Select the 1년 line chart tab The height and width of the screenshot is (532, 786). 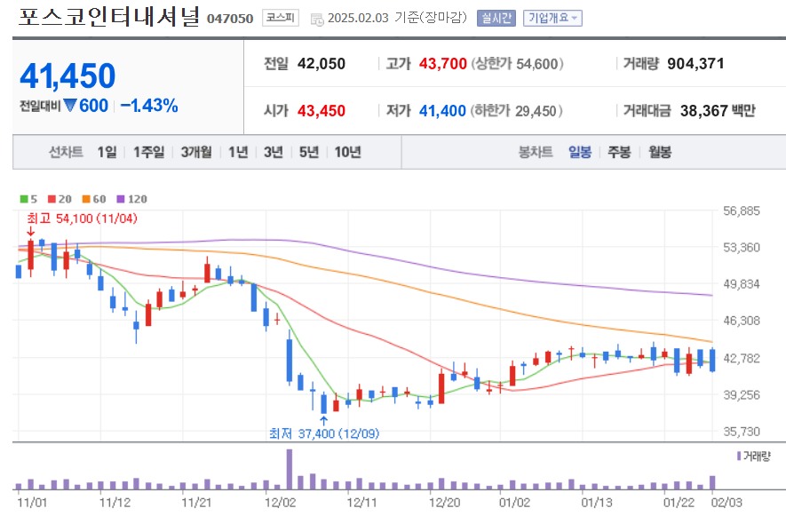[238, 152]
